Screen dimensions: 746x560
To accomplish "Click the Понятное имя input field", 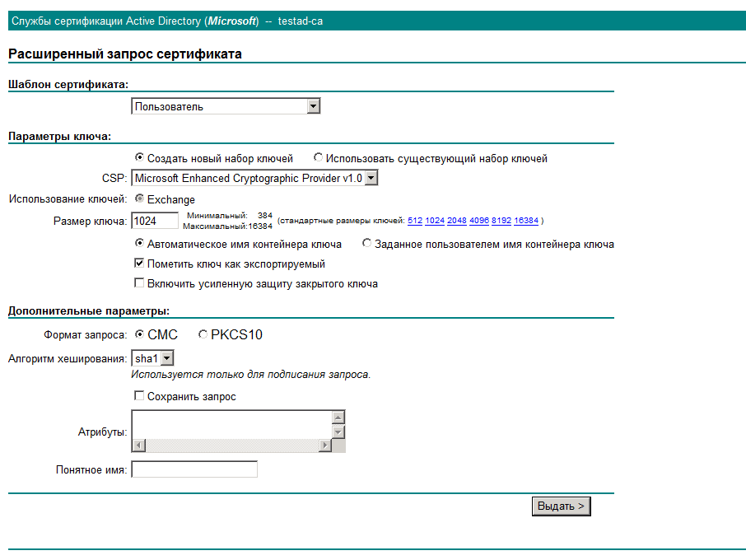I will click(x=194, y=469).
